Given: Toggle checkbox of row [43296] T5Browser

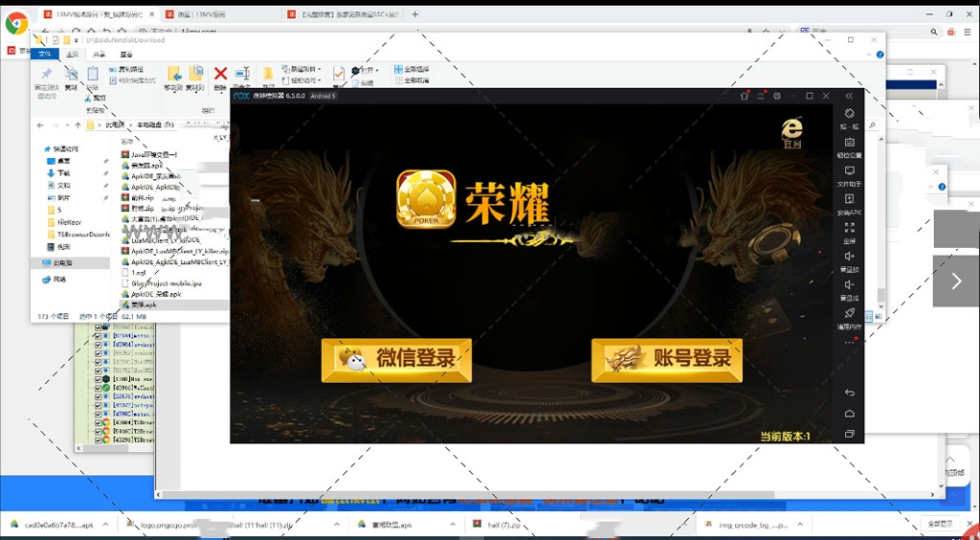Looking at the screenshot, I should [98, 440].
